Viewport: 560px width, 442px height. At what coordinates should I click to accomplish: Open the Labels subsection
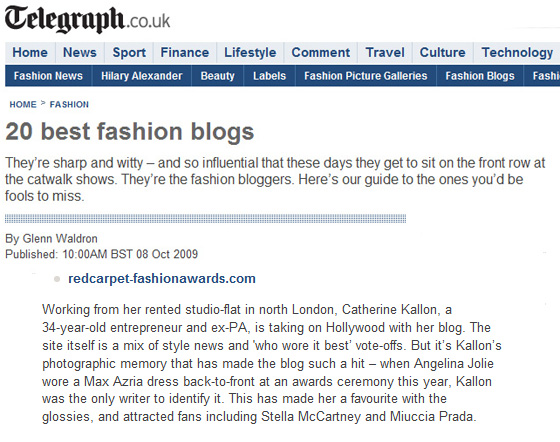pos(269,76)
